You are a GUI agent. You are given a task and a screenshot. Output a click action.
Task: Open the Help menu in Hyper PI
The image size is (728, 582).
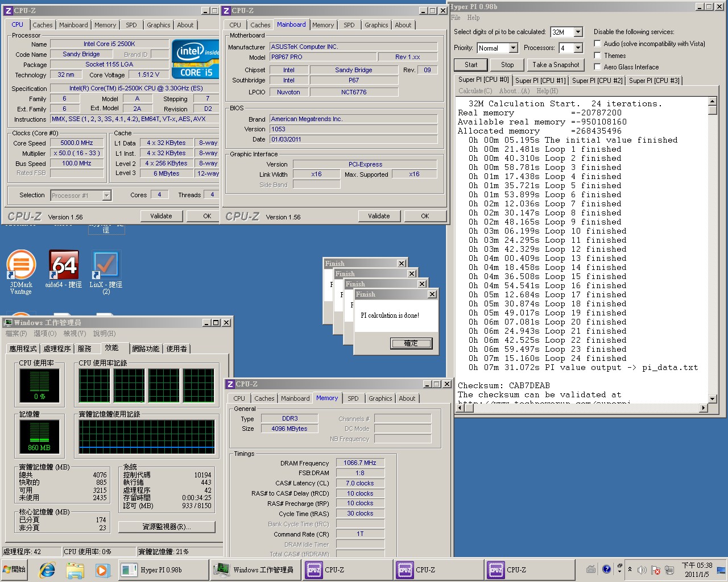click(x=473, y=18)
